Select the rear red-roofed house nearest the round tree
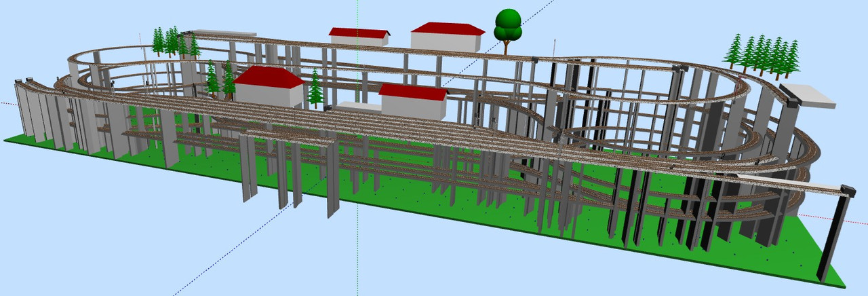The width and height of the screenshot is (868, 296). [448, 37]
